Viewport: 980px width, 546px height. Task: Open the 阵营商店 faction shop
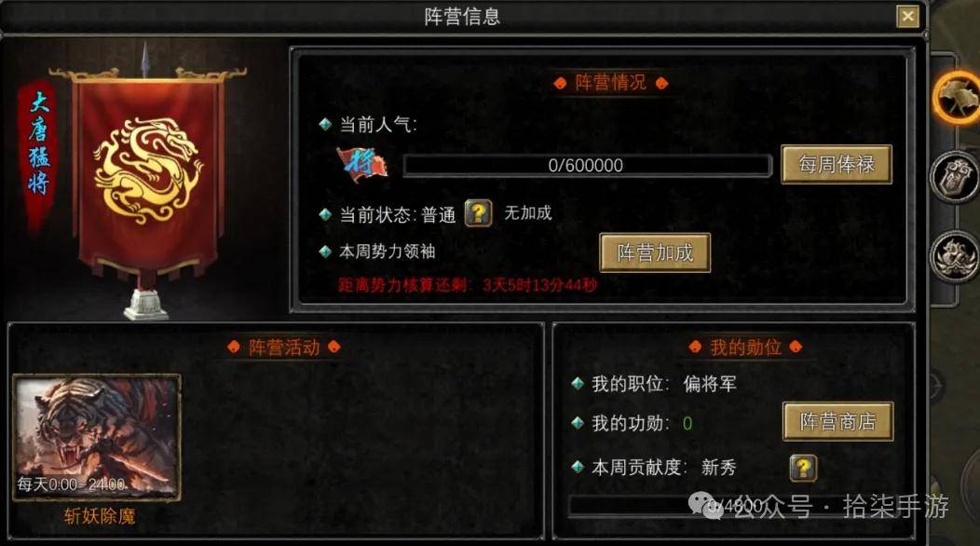837,421
